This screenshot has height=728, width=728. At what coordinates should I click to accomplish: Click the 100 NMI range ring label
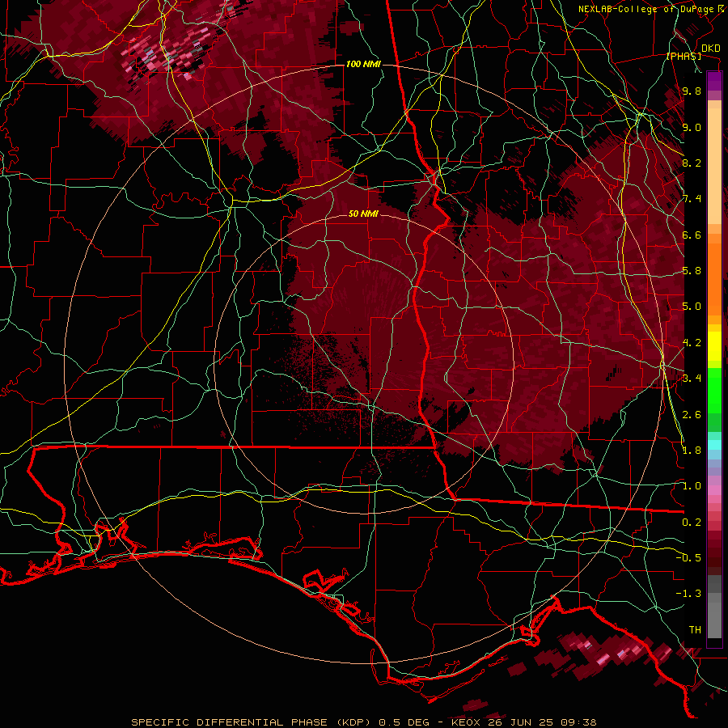tap(363, 64)
